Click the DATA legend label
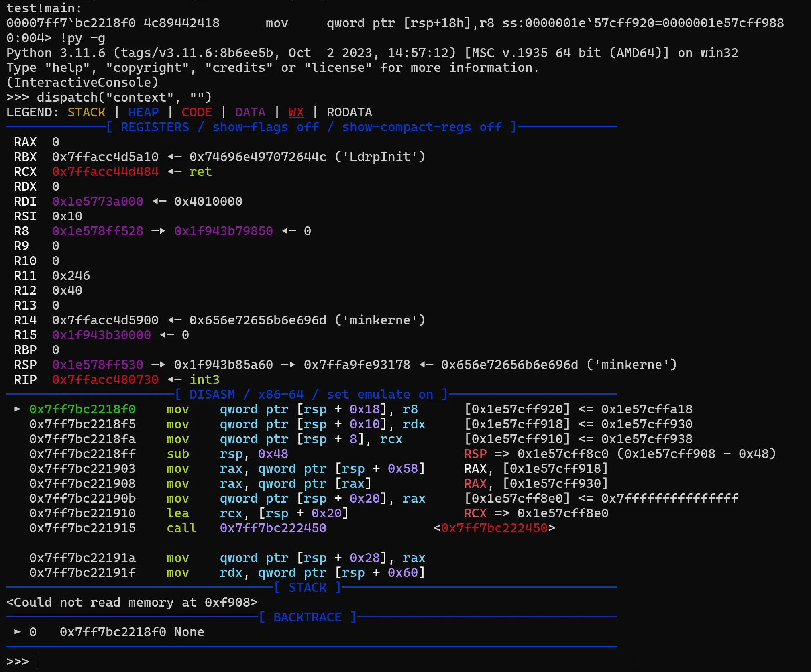 pyautogui.click(x=250, y=112)
